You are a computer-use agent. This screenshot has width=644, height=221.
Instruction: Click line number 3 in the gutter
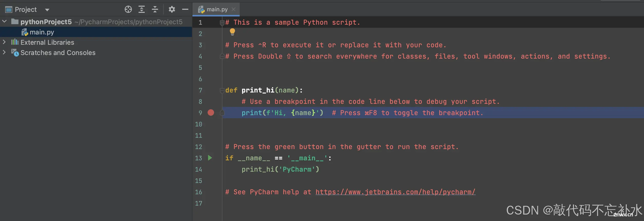(200, 45)
